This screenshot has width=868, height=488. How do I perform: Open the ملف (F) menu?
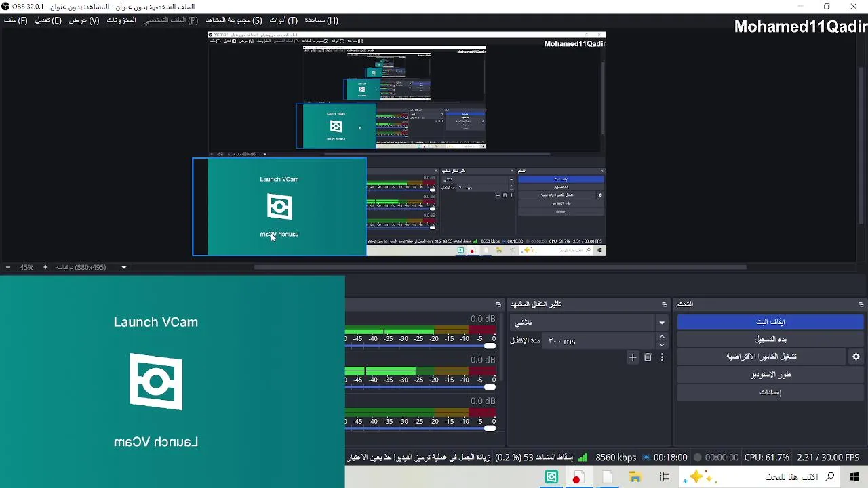click(16, 20)
